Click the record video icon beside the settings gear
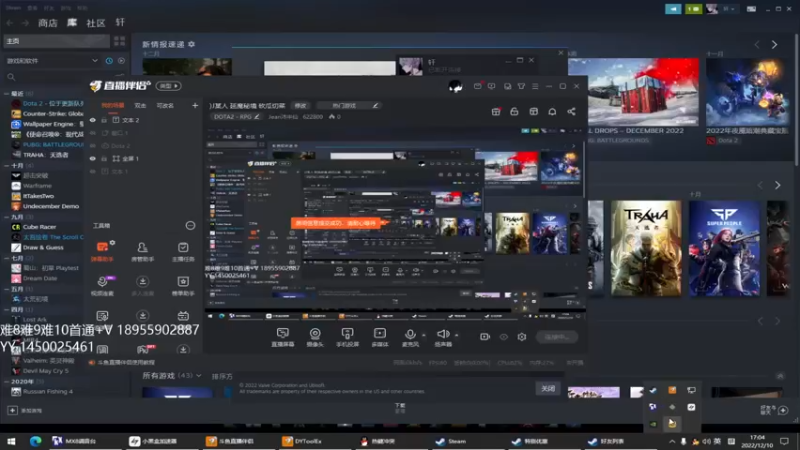 485,337
